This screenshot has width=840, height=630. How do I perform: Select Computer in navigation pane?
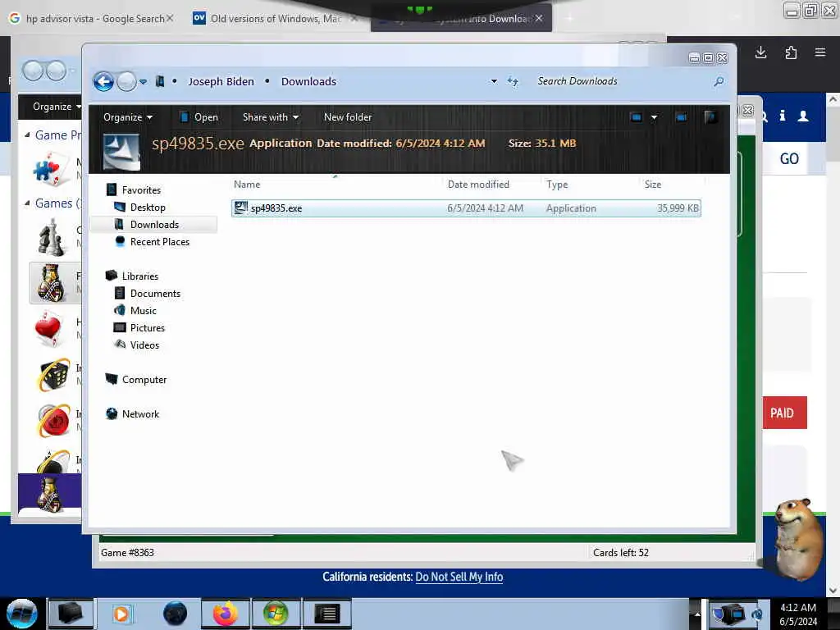tap(144, 379)
